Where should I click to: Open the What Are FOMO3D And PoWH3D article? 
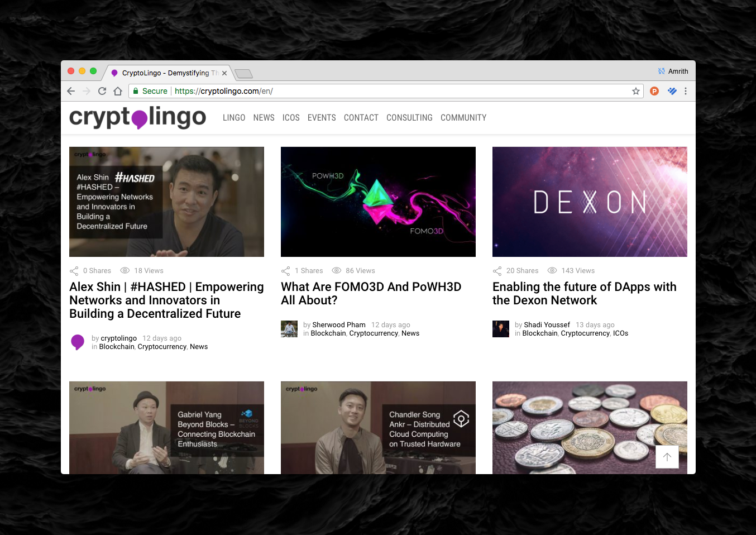click(x=371, y=294)
